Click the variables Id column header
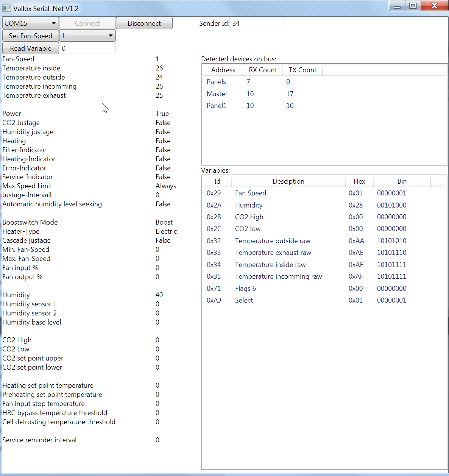This screenshot has height=476, width=449. point(217,181)
